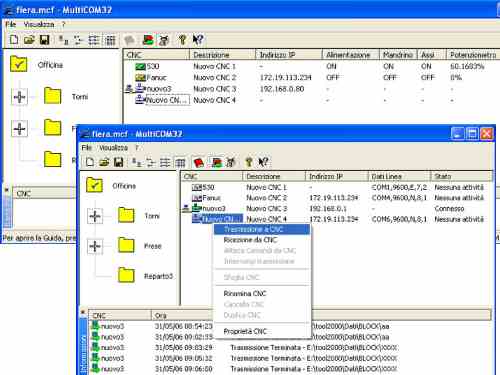This screenshot has height=375, width=500.
Task: Choose Rinomina CNC from context menu
Action: [262, 294]
